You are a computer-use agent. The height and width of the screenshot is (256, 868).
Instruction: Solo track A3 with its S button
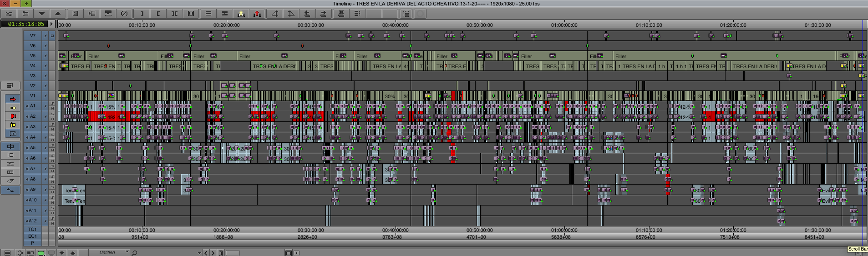52,124
